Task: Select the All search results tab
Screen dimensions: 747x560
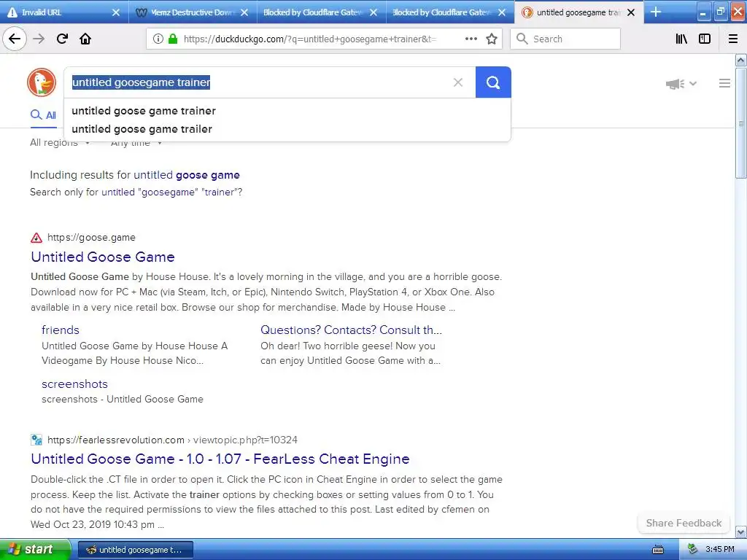Action: tap(43, 114)
